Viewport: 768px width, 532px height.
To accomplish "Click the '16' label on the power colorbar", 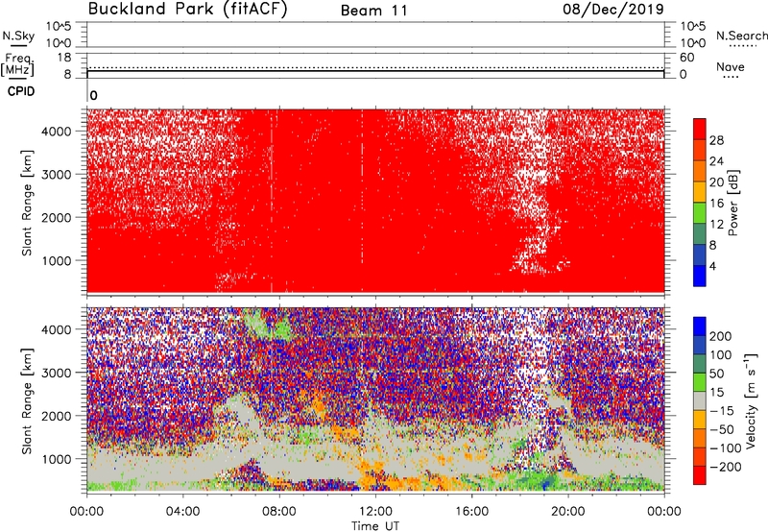I will coord(716,204).
